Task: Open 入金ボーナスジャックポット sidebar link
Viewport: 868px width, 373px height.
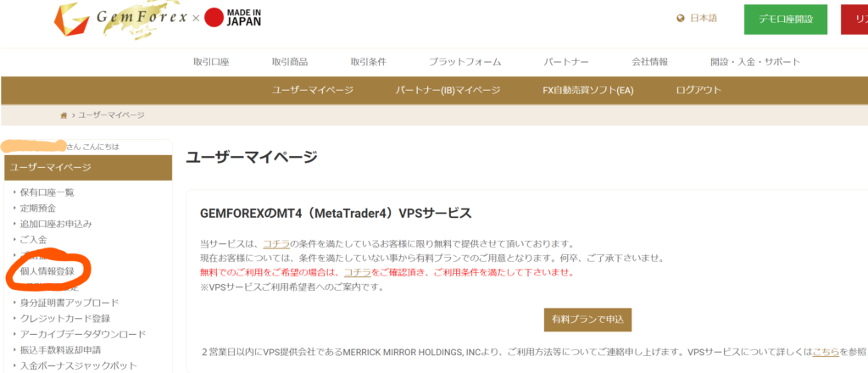Action: click(x=77, y=365)
